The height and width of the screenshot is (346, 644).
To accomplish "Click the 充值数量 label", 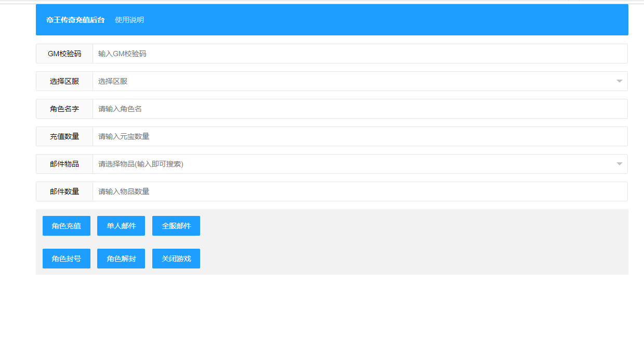I will click(x=64, y=136).
